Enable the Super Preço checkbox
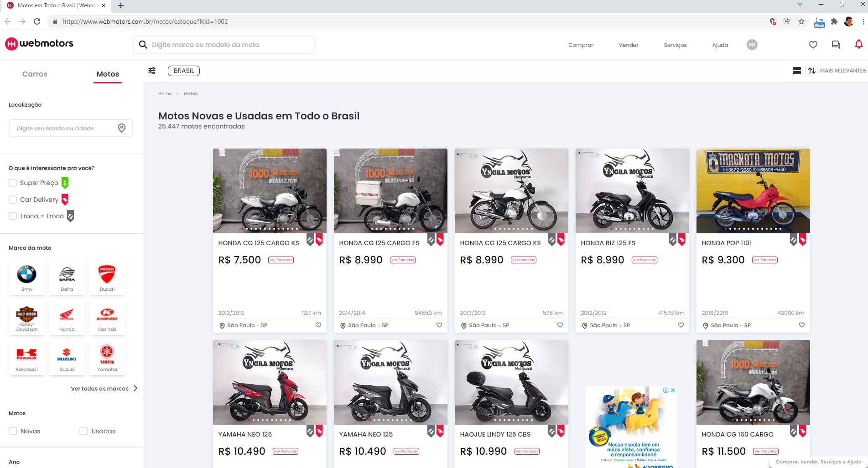 tap(13, 183)
